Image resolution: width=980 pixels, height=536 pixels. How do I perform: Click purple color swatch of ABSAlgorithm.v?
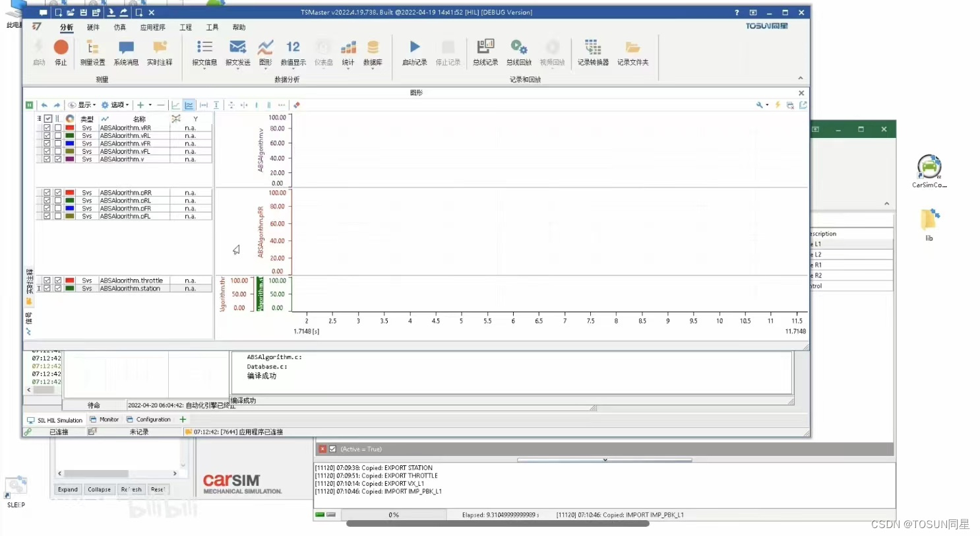coord(70,158)
